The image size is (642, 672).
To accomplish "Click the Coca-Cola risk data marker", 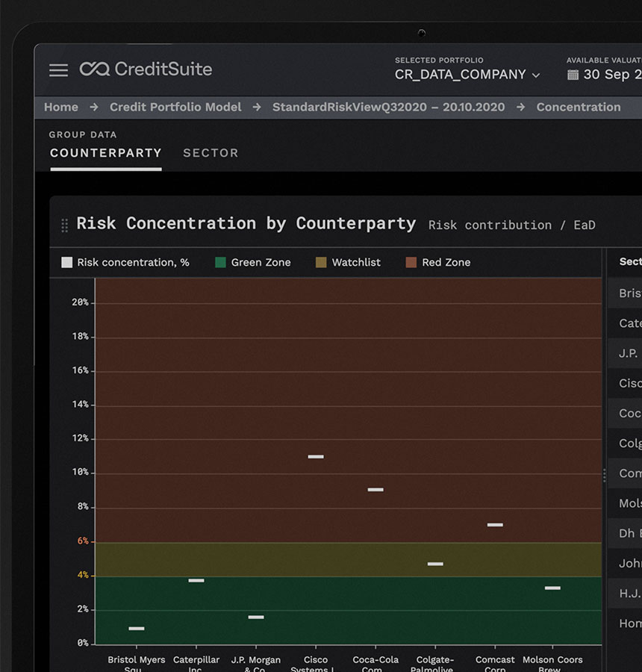I will [x=375, y=490].
